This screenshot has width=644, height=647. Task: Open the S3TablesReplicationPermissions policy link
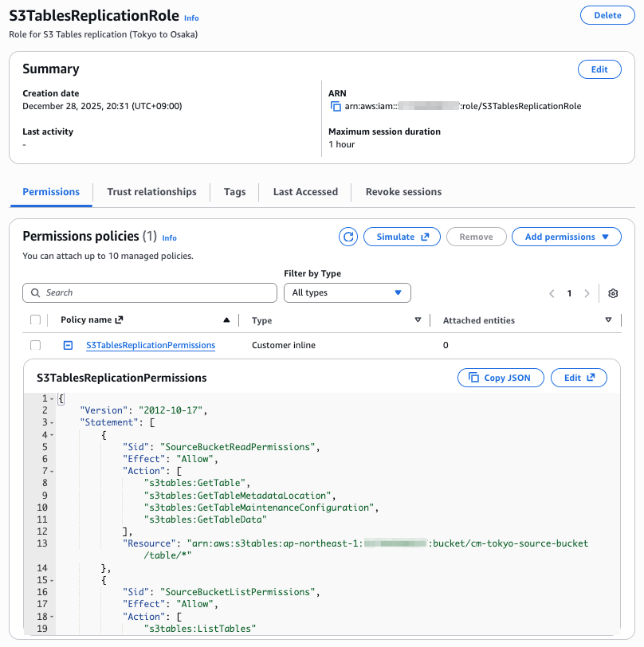point(151,346)
